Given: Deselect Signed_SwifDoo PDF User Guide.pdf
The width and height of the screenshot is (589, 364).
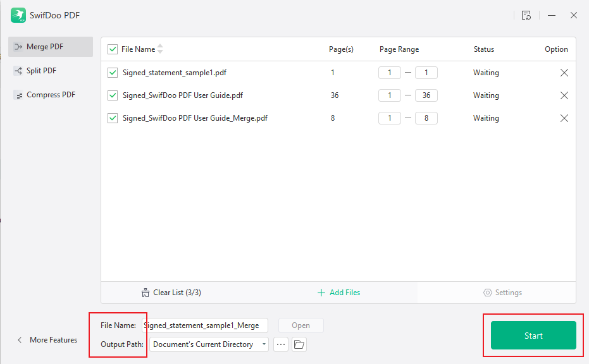Looking at the screenshot, I should [112, 95].
